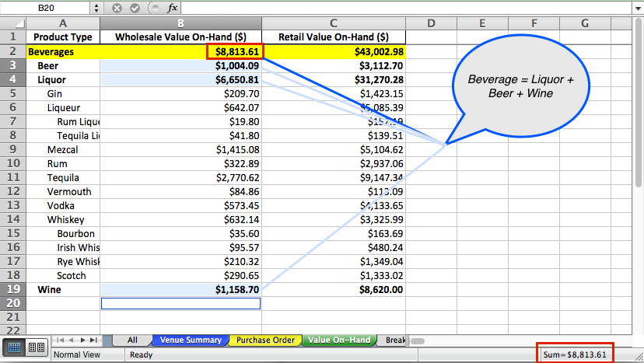Screen dimensions: 644x363
Task: Select row 19 header
Action: [13, 289]
